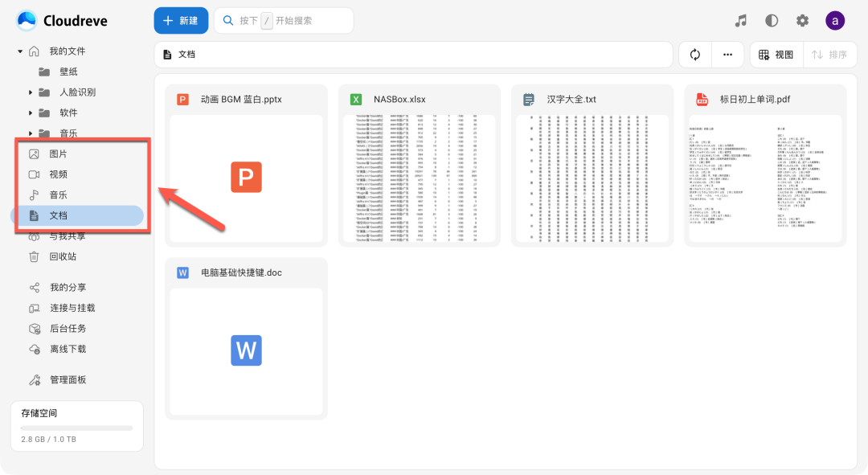Click the 文档 breadcrumb in path bar

pos(179,55)
